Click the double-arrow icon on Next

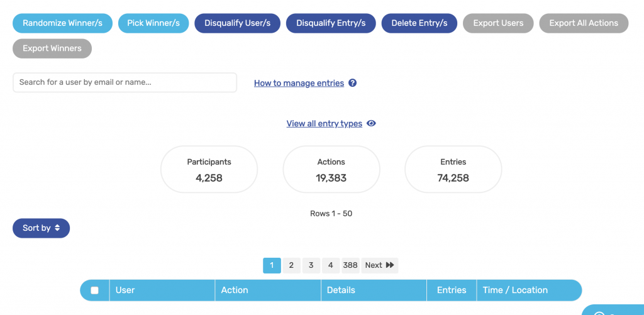click(390, 265)
